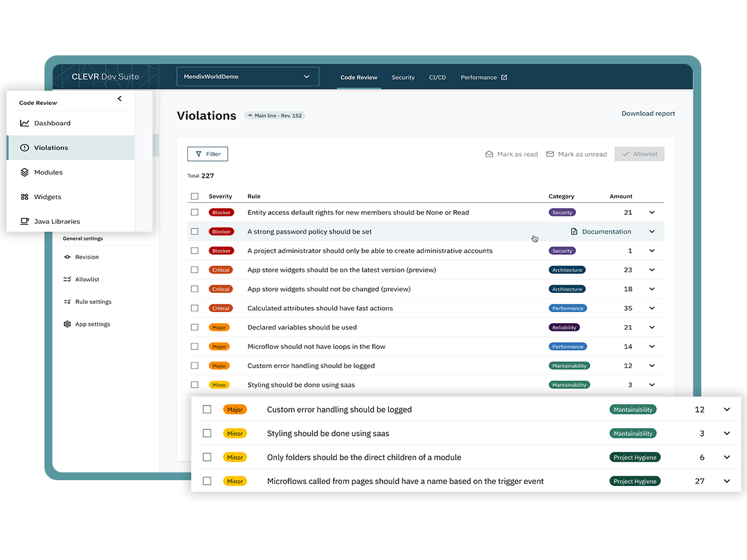Check the widgets should not be changed row
Screen dimensions: 747x560
[x=194, y=289]
